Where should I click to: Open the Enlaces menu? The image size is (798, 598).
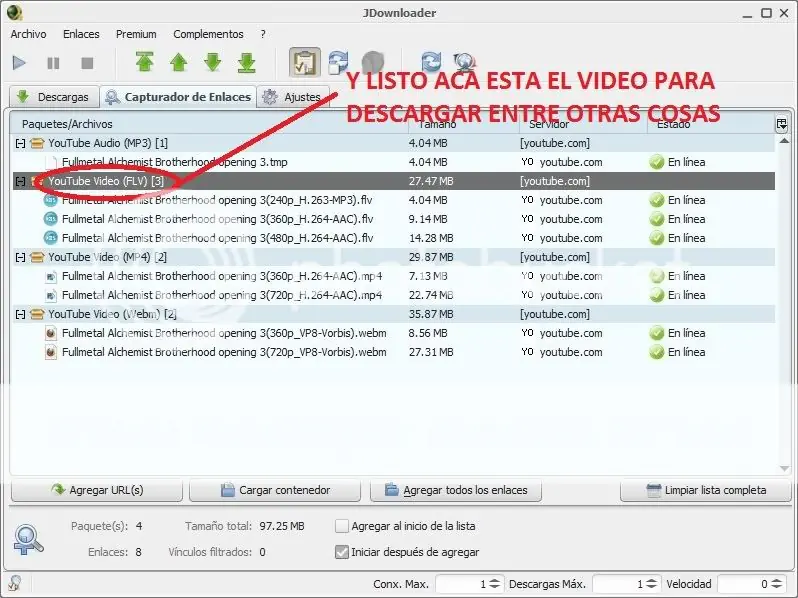[x=81, y=34]
